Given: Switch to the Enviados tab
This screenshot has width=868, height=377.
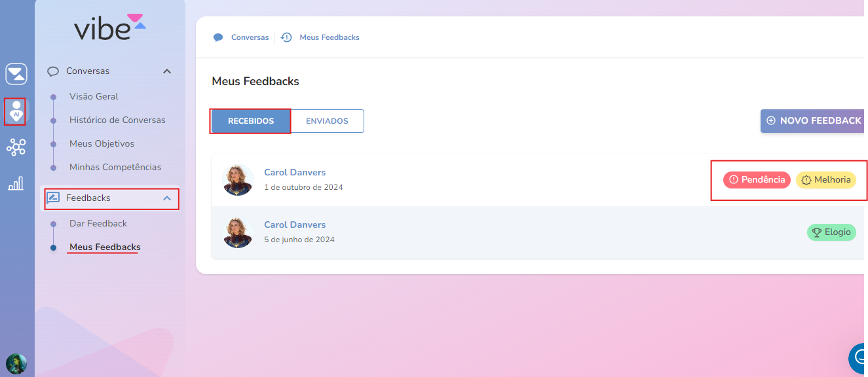Looking at the screenshot, I should [327, 121].
